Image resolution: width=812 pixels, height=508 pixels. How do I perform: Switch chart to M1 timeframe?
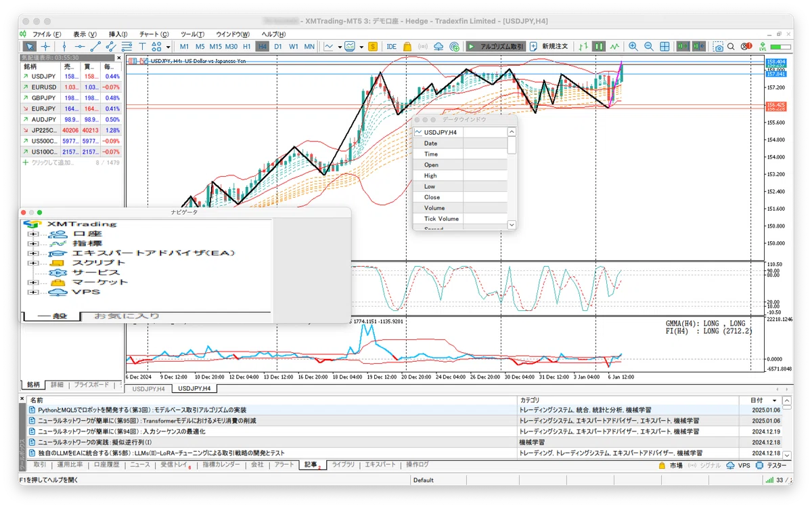coord(184,47)
